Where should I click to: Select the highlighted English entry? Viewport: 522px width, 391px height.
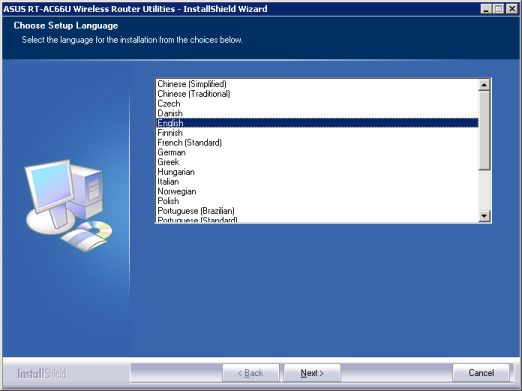coord(317,123)
